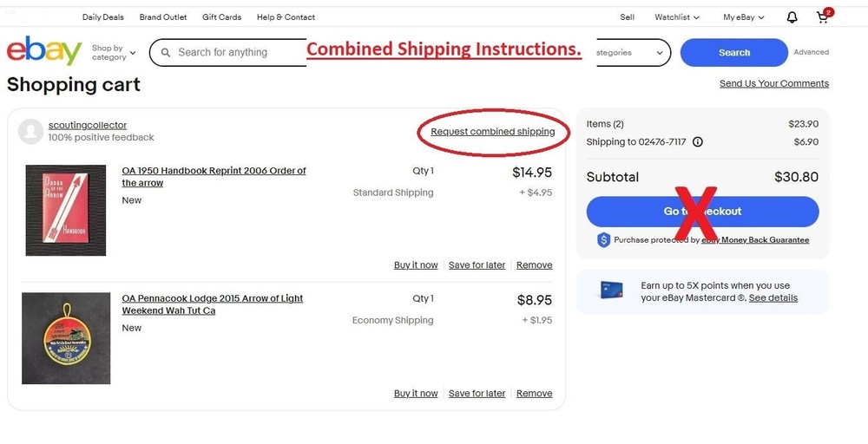868x444 pixels.
Task: Open the categories selector in search bar
Action: tap(629, 53)
